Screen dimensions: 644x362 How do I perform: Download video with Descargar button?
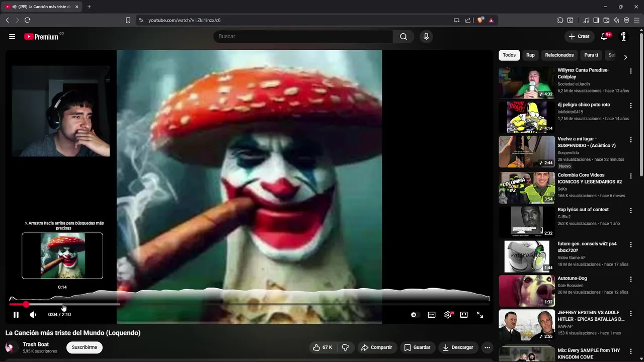(x=458, y=347)
